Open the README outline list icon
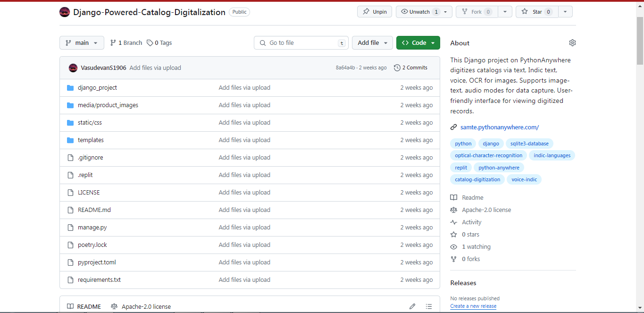The height and width of the screenshot is (313, 644). pyautogui.click(x=429, y=306)
